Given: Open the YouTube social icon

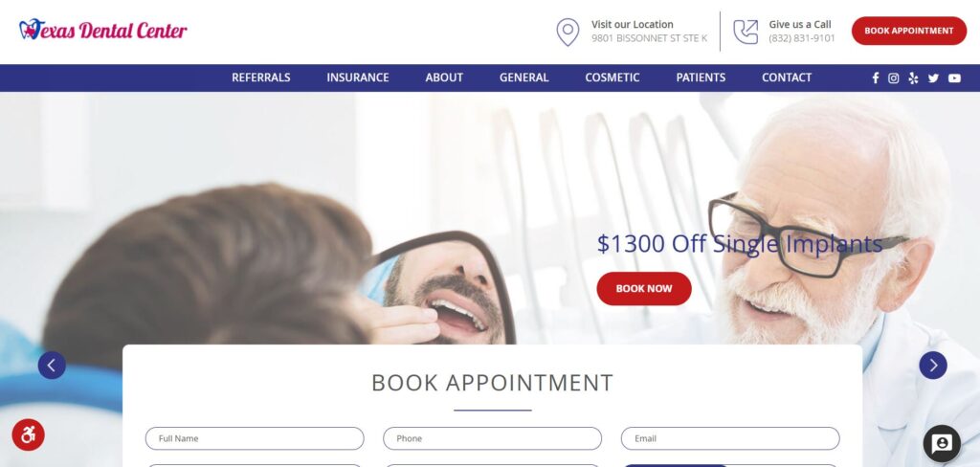Looking at the screenshot, I should 954,78.
